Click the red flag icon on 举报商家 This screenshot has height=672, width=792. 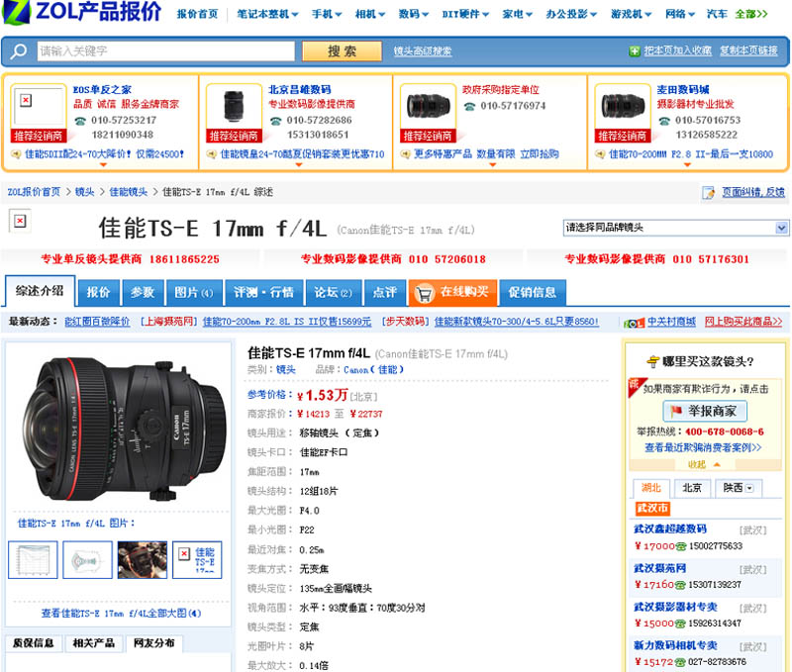click(676, 411)
